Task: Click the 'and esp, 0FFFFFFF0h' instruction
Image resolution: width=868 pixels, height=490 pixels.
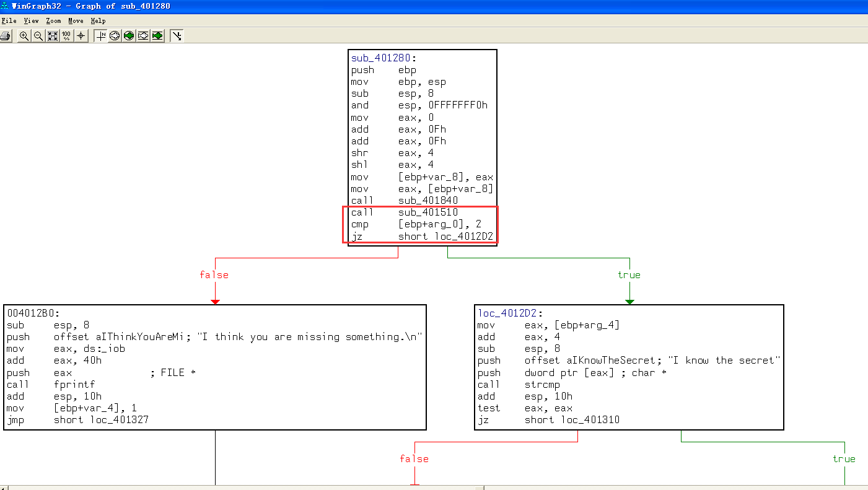Action: [x=419, y=105]
